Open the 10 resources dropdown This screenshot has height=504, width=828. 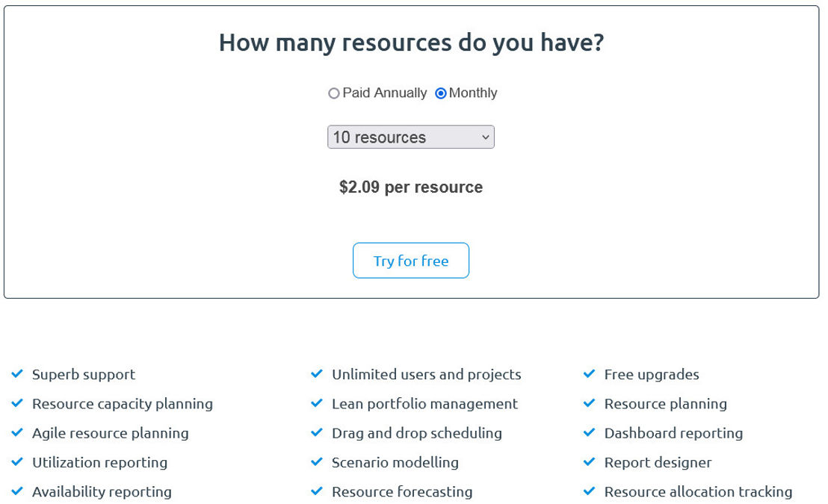click(411, 137)
